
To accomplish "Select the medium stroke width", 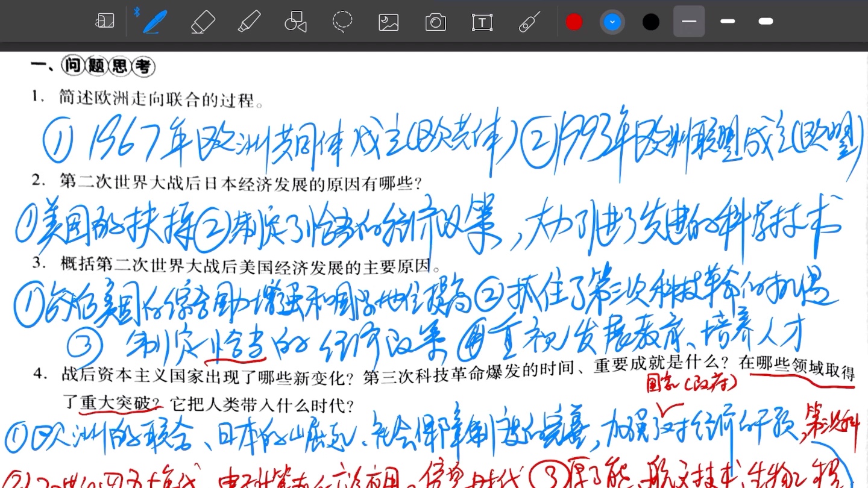I will click(x=728, y=22).
